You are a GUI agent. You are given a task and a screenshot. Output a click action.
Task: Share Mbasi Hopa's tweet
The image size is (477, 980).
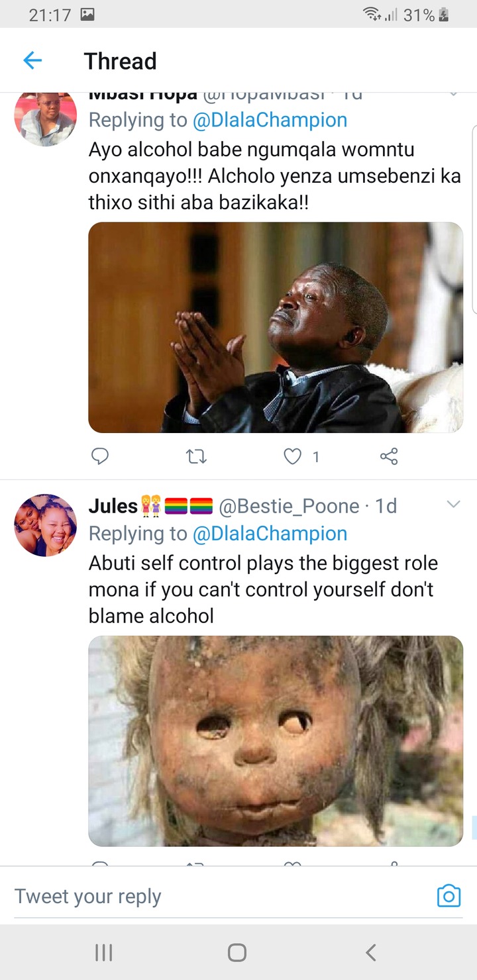click(x=389, y=456)
